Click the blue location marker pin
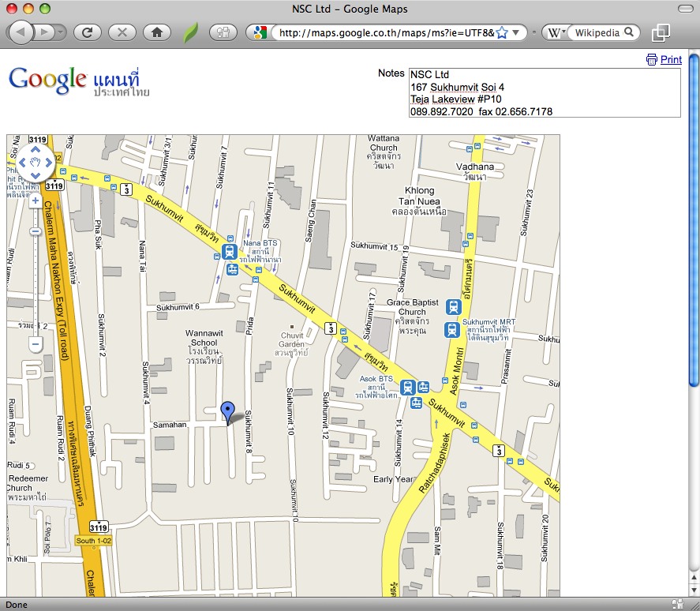 tap(228, 413)
